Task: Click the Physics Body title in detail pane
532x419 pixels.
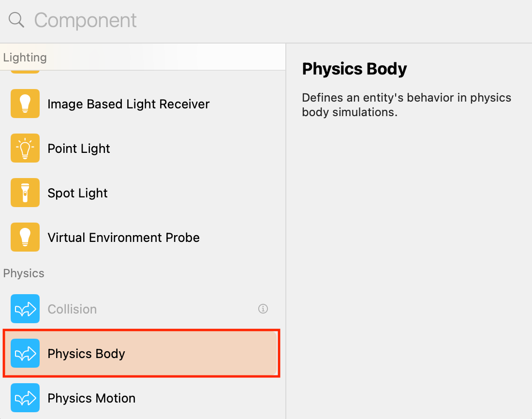Action: click(x=354, y=69)
